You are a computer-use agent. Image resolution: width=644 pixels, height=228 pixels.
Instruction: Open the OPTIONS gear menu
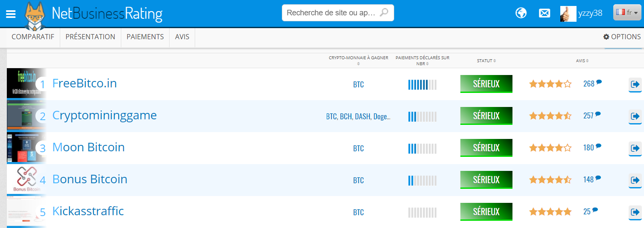[x=622, y=37]
